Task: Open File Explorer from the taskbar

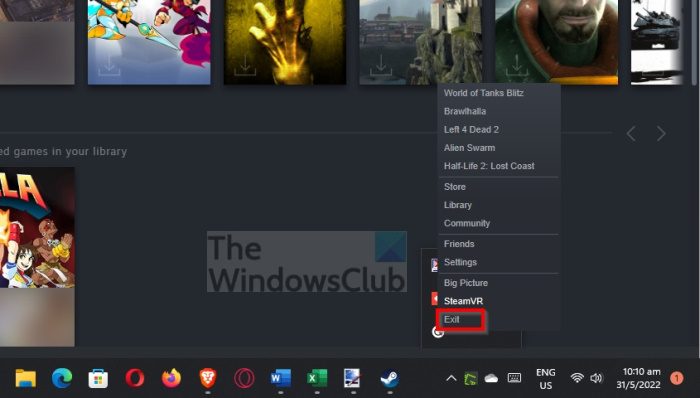Action: point(25,379)
